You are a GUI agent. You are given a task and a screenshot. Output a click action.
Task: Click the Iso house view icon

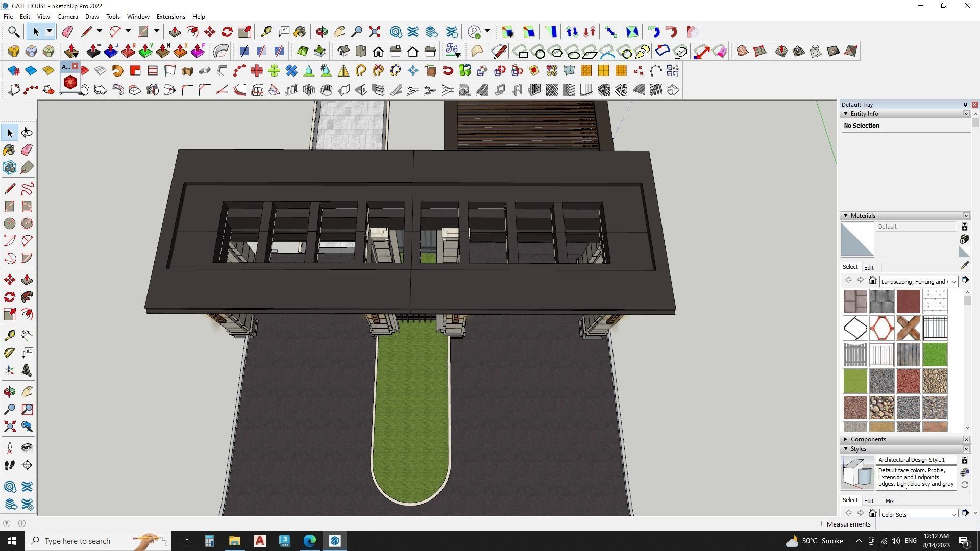344,51
